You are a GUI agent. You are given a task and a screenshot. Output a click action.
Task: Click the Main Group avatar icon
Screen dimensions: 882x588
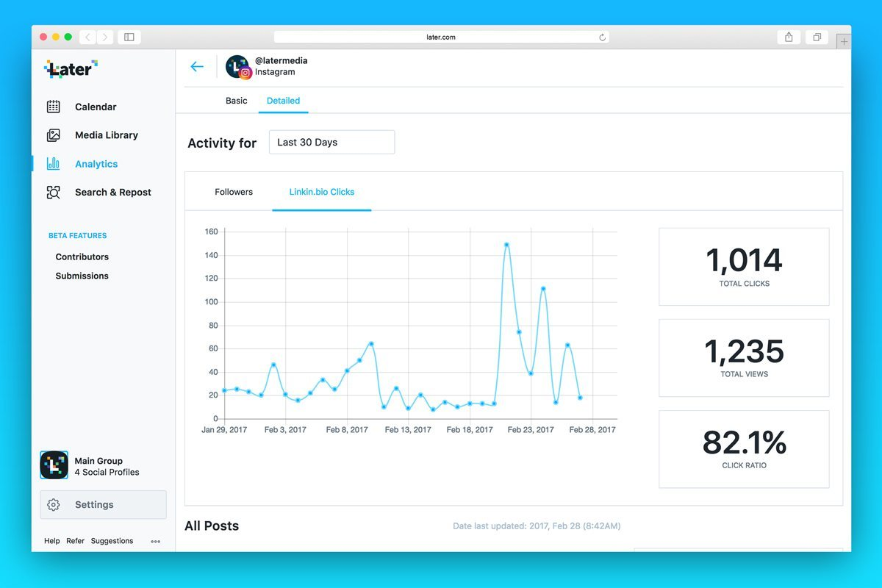pos(54,465)
